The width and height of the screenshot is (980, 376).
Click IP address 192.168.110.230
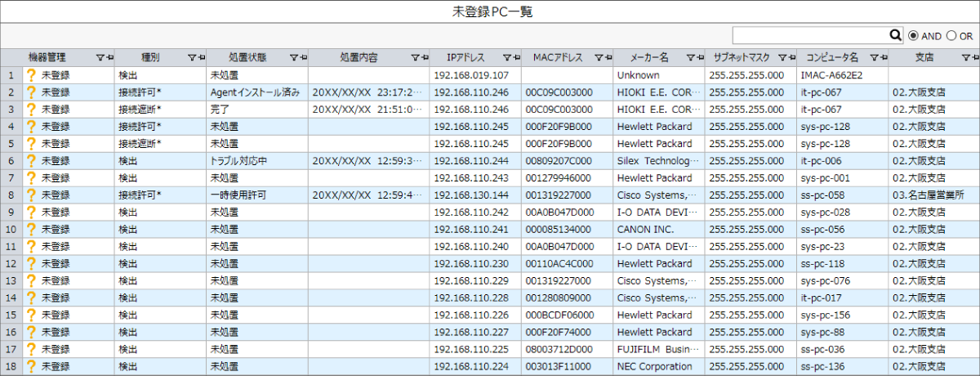tap(475, 263)
